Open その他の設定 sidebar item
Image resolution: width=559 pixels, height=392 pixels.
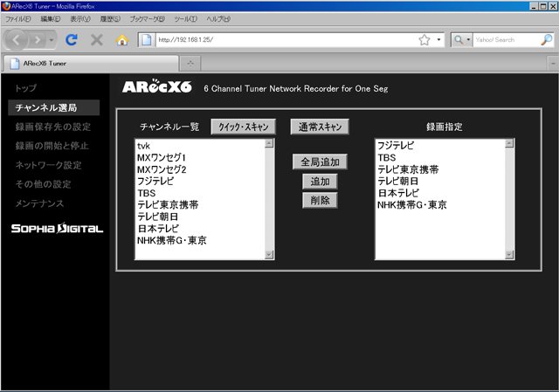(x=43, y=184)
